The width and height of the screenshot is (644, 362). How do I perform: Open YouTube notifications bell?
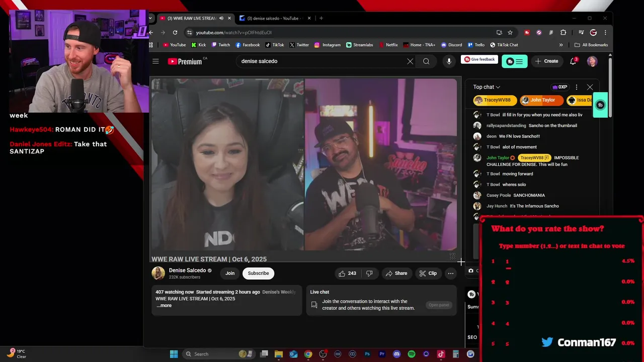pyautogui.click(x=573, y=61)
